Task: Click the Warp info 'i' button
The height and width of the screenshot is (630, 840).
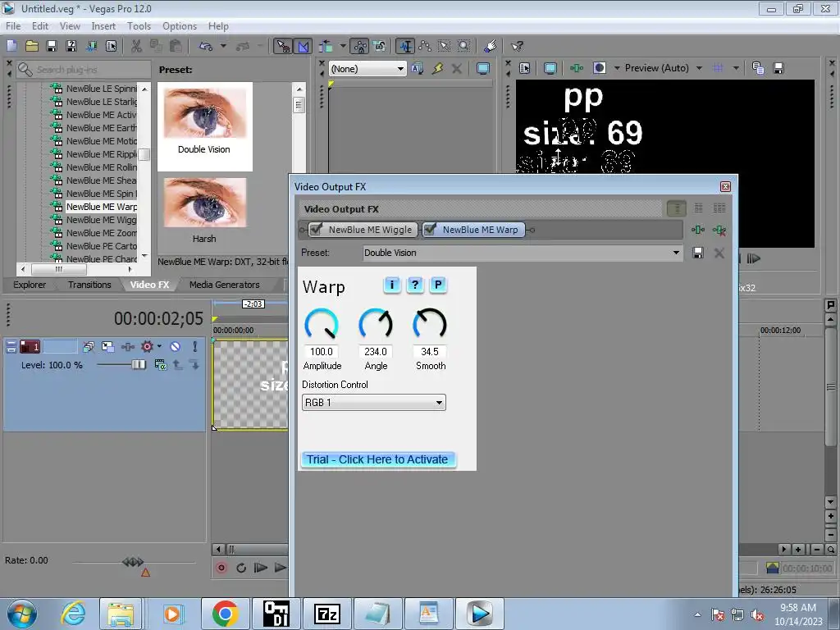Action: click(392, 285)
